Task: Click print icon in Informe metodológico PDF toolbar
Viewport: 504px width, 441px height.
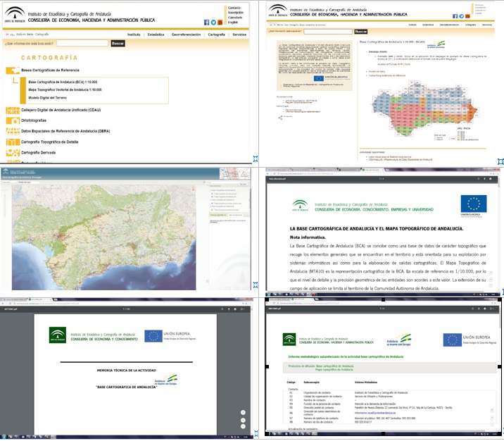Action: point(486,309)
